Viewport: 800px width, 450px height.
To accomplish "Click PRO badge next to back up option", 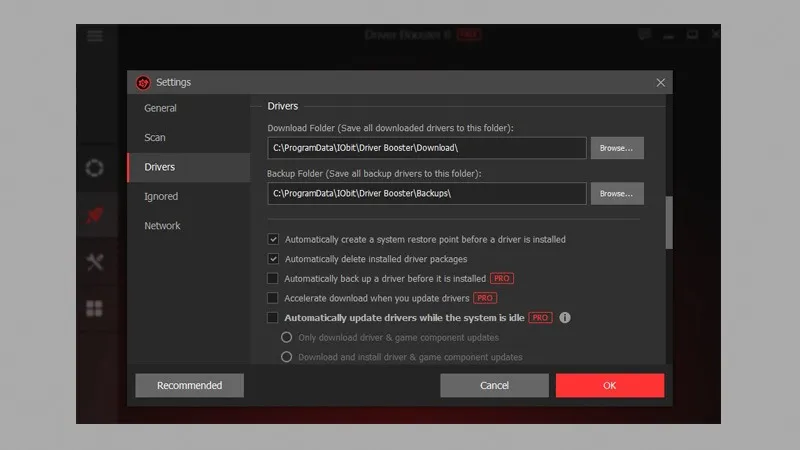I will 502,279.
